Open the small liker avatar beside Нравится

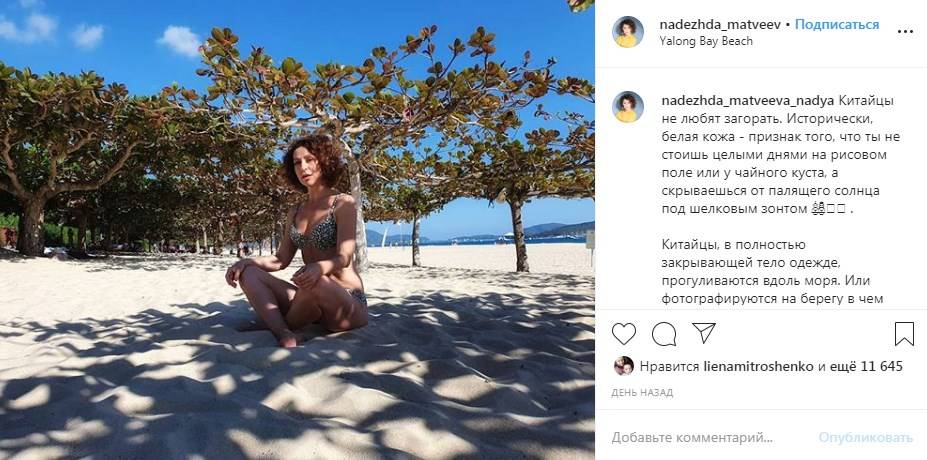point(624,366)
